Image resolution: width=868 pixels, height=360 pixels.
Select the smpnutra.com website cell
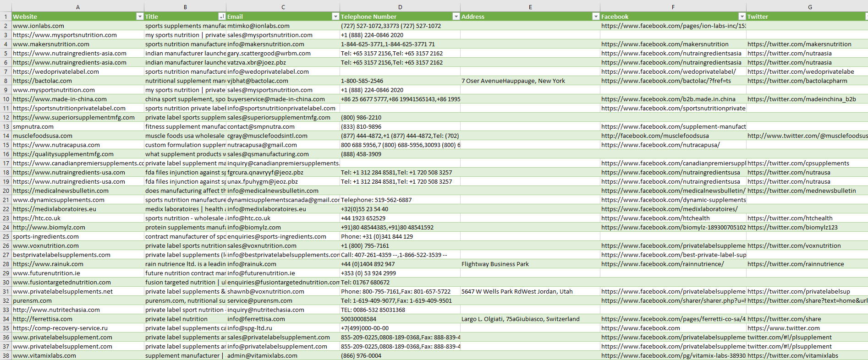point(78,126)
